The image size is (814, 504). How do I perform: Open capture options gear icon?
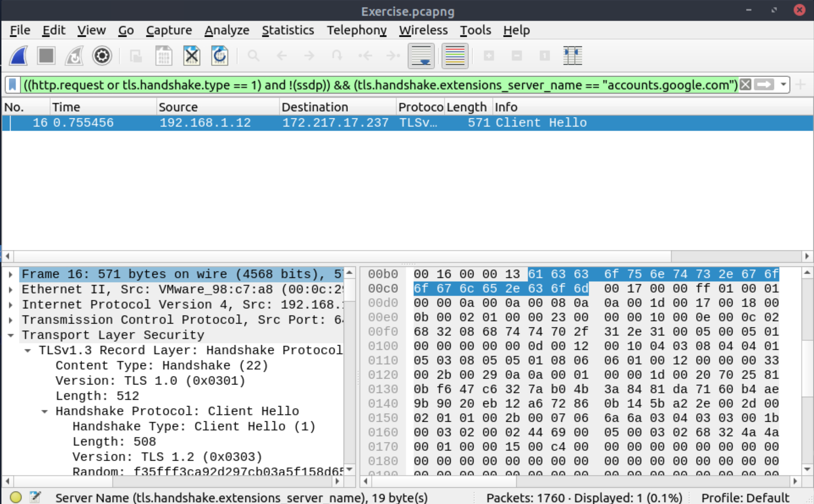coord(102,55)
